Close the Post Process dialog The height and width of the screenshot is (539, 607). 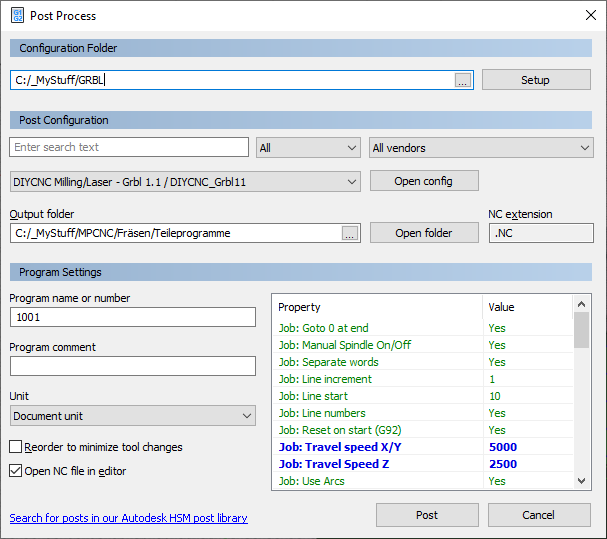[x=591, y=15]
